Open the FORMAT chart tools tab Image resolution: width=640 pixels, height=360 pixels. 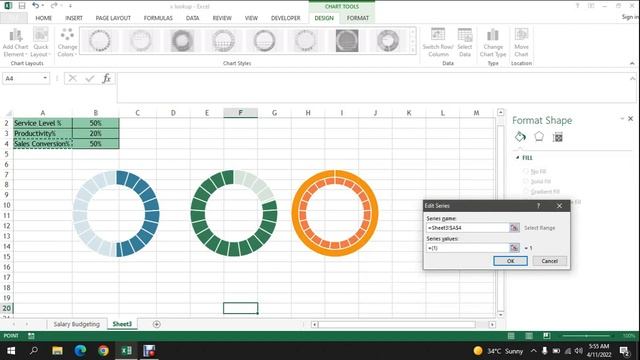[358, 18]
